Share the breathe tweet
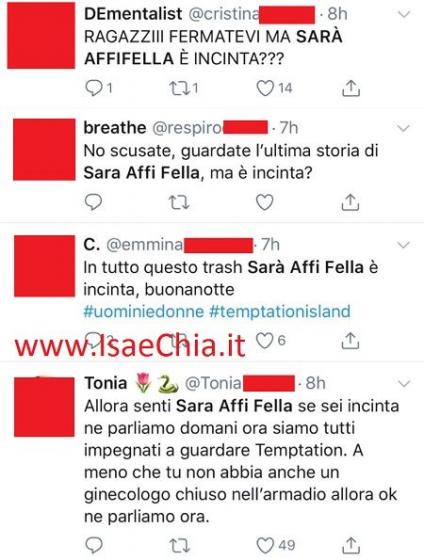 tap(350, 202)
